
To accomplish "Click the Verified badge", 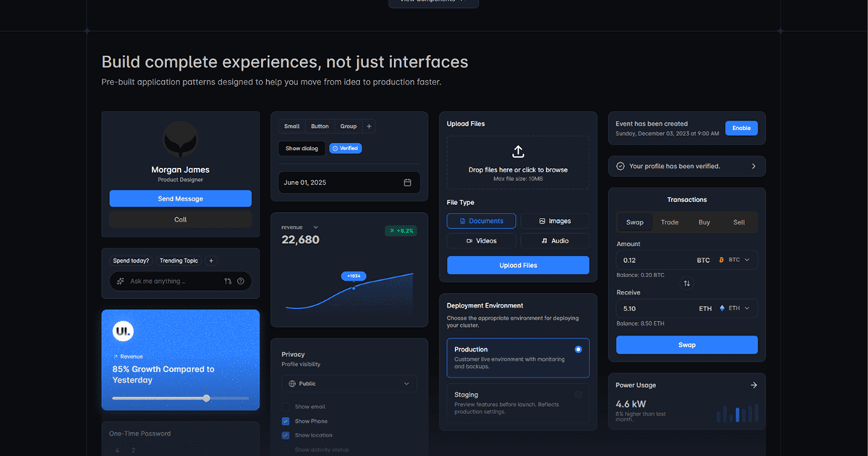I will 345,148.
